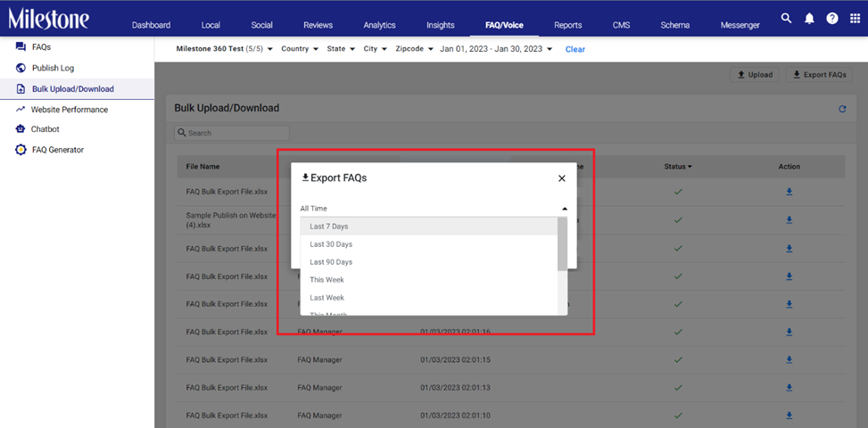Go to Local tab
This screenshot has height=428, width=868.
click(x=211, y=25)
